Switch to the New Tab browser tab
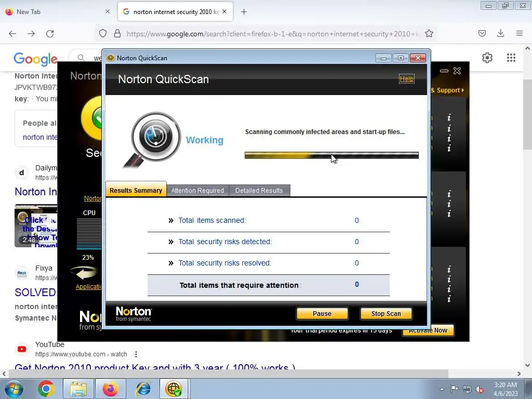The image size is (532, 399). pyautogui.click(x=58, y=12)
